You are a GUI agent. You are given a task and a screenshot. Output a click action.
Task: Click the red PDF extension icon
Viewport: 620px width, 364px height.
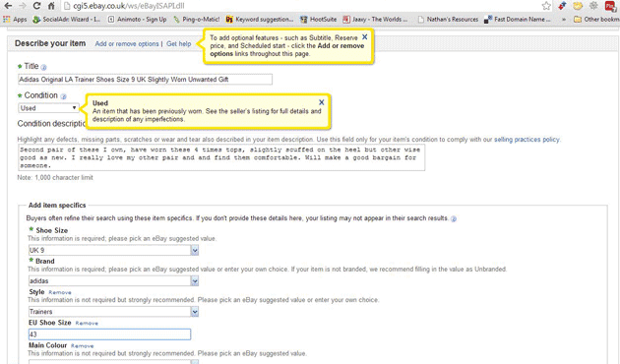(x=610, y=6)
